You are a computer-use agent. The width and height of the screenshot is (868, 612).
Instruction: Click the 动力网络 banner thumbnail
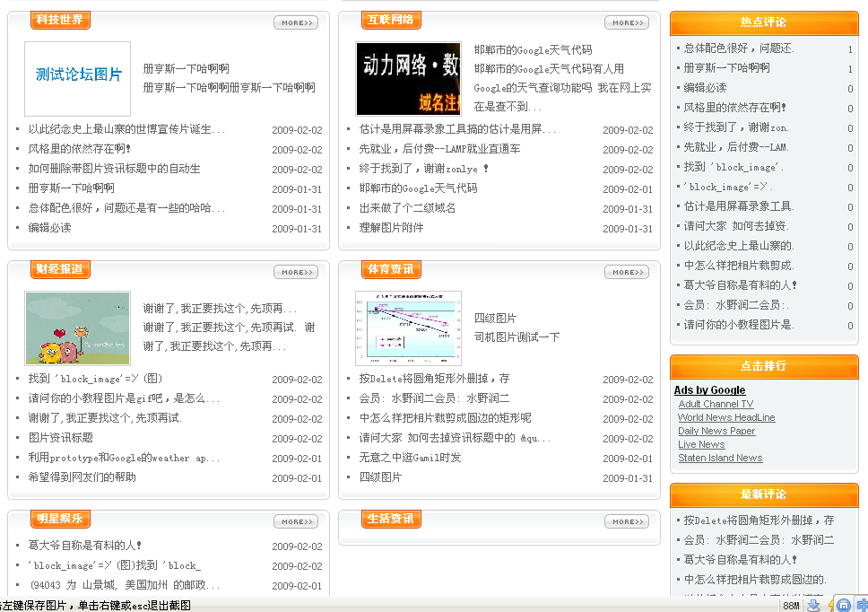[408, 78]
